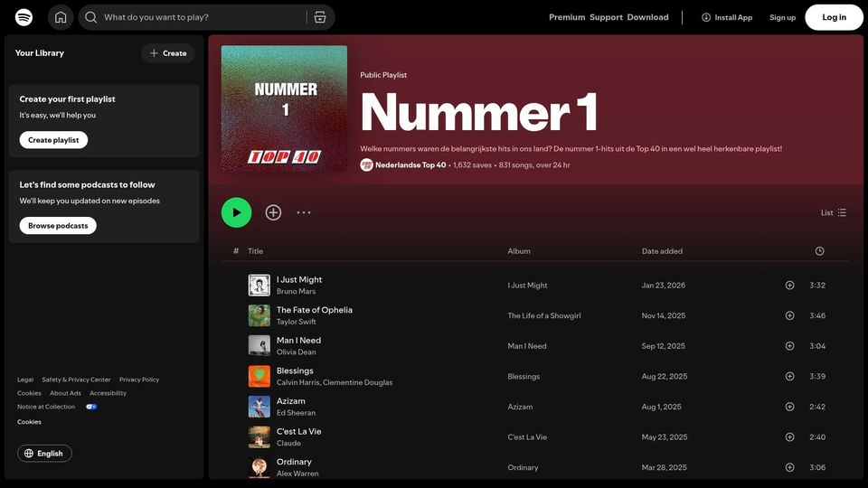Image resolution: width=868 pixels, height=488 pixels.
Task: Focus the 'What do you want to play?' field
Action: point(202,17)
